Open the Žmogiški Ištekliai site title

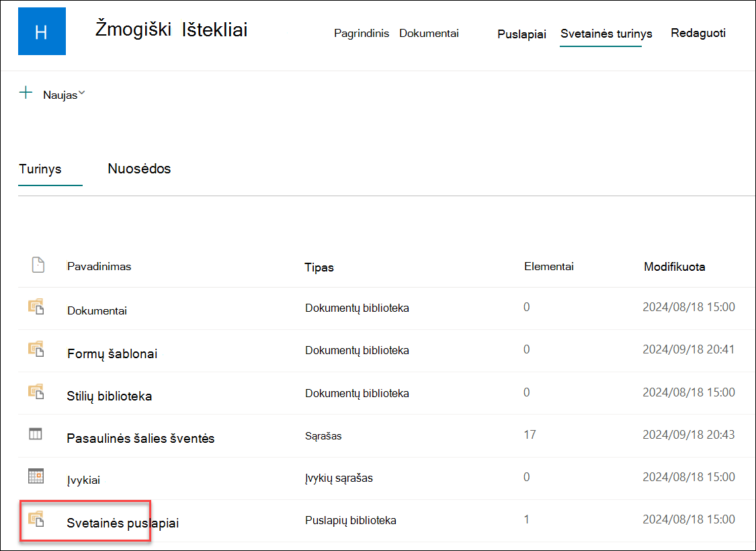171,30
